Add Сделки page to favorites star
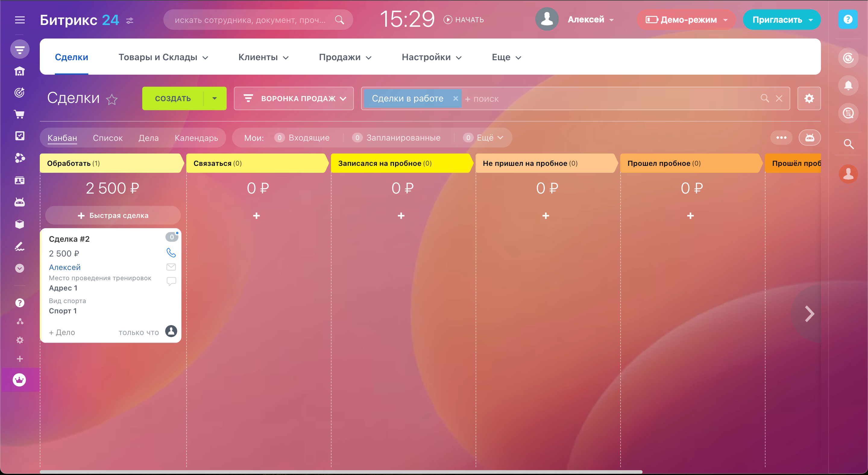868x475 pixels. coord(112,99)
